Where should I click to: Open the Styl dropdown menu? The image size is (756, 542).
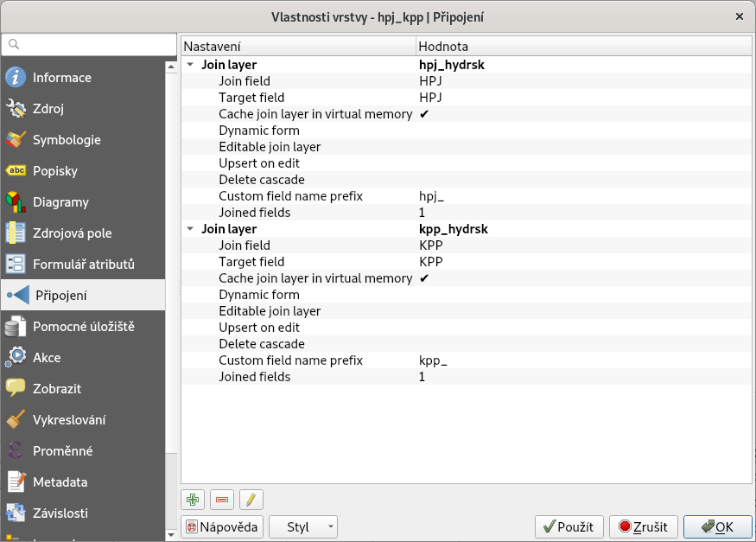(x=303, y=527)
